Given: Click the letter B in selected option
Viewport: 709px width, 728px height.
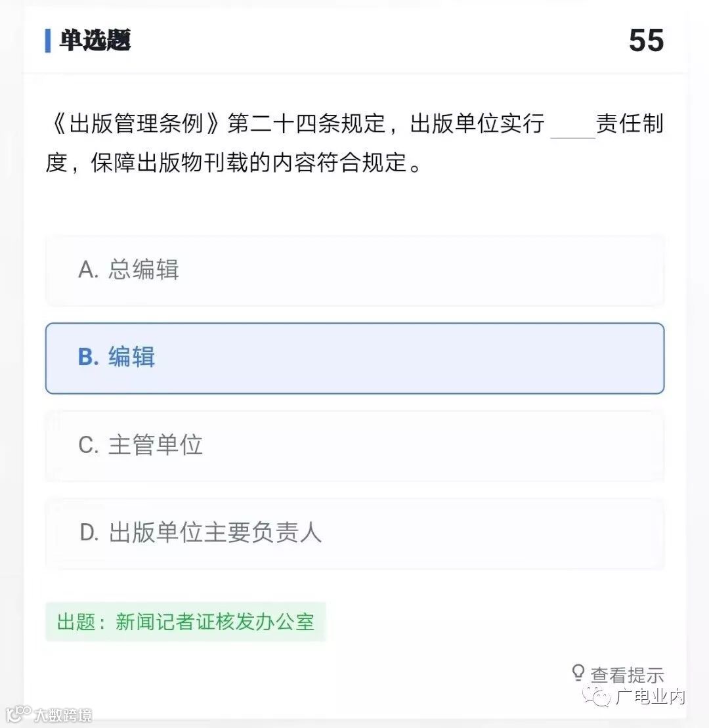Looking at the screenshot, I should [88, 356].
